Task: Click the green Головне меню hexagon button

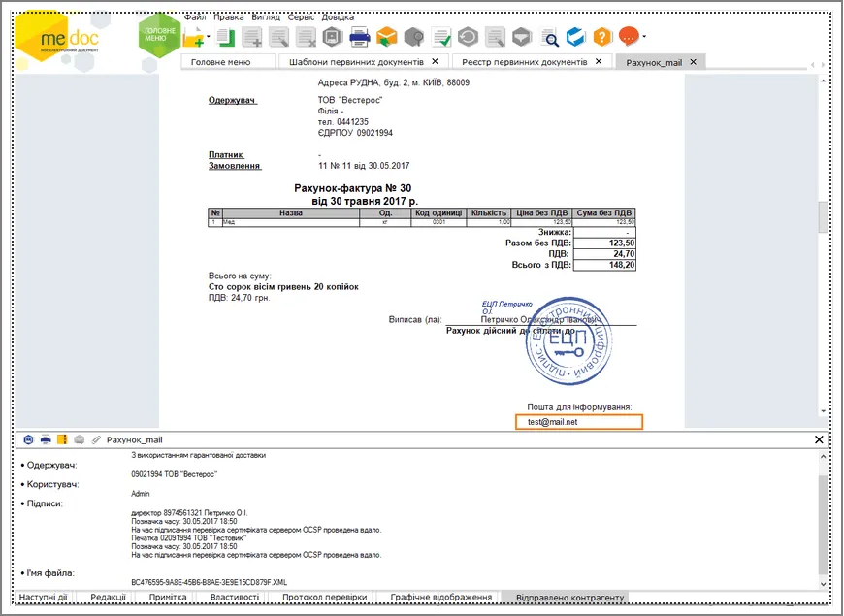Action: coord(159,35)
